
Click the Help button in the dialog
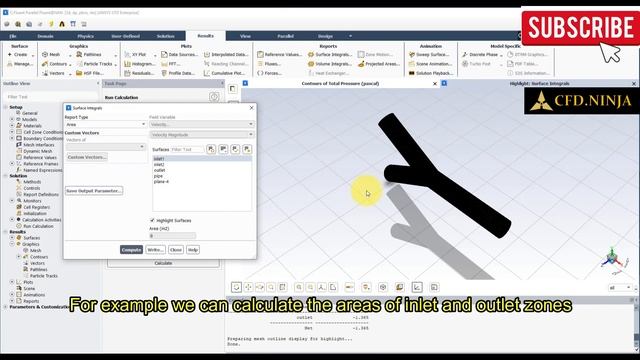[193, 250]
